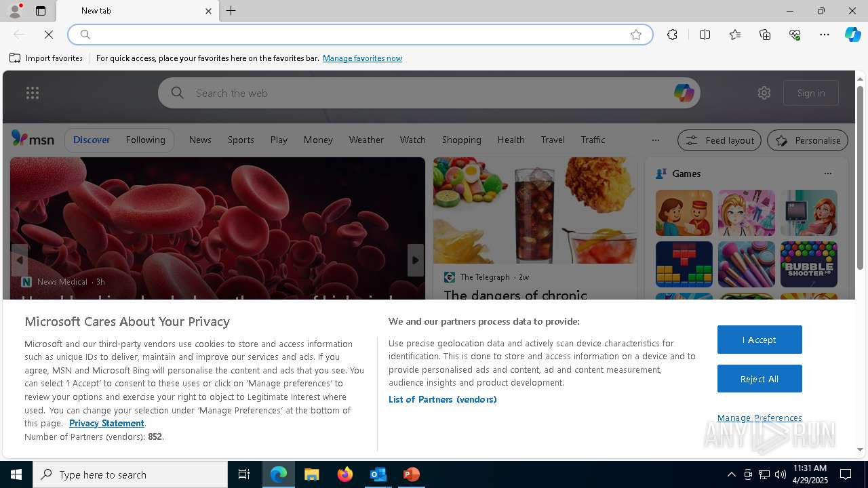
Task: Open the Bubble Shooter HD game
Action: [808, 264]
